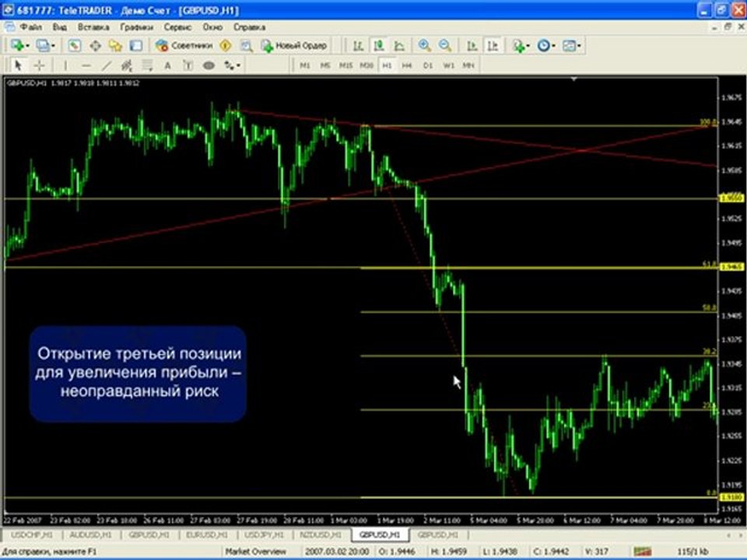Open the Вид menu

click(x=60, y=27)
